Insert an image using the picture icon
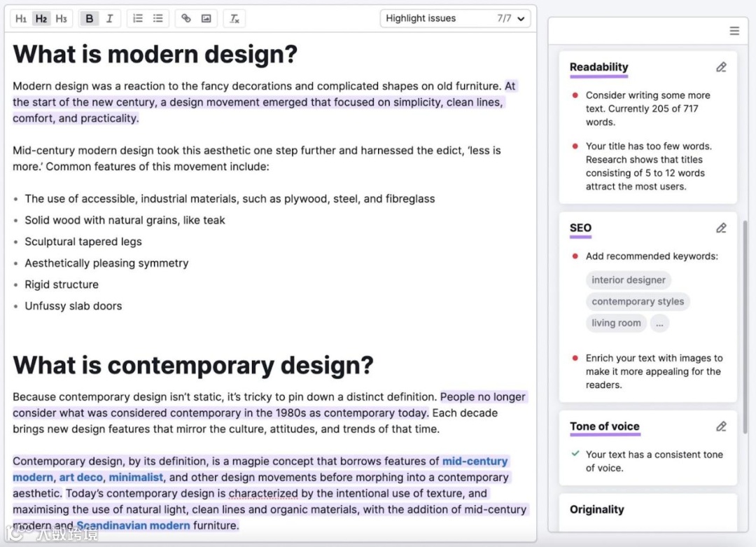Viewport: 756px width, 547px height. click(x=206, y=19)
